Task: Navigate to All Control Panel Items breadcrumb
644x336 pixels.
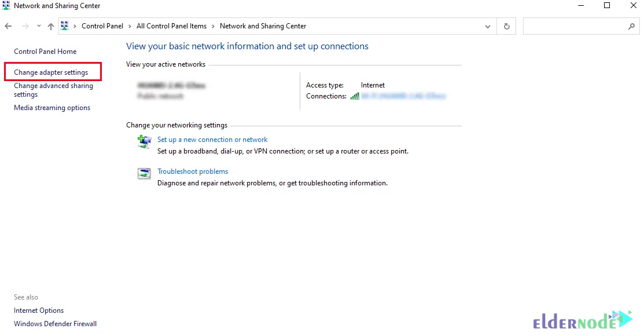Action: pyautogui.click(x=171, y=25)
